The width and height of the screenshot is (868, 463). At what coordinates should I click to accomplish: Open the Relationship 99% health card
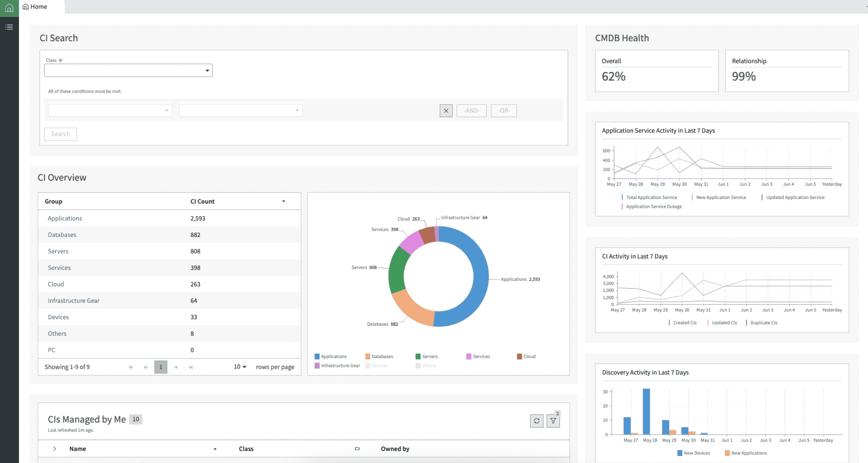click(787, 71)
